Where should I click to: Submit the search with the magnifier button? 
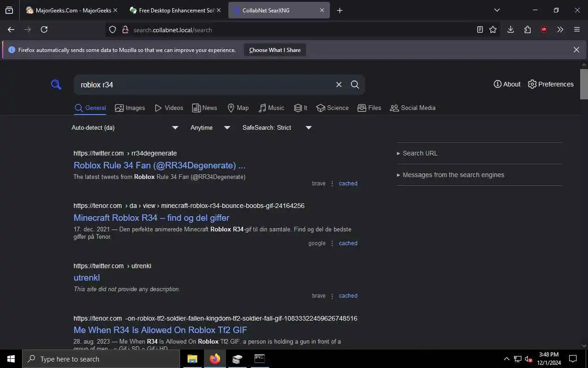tap(355, 85)
